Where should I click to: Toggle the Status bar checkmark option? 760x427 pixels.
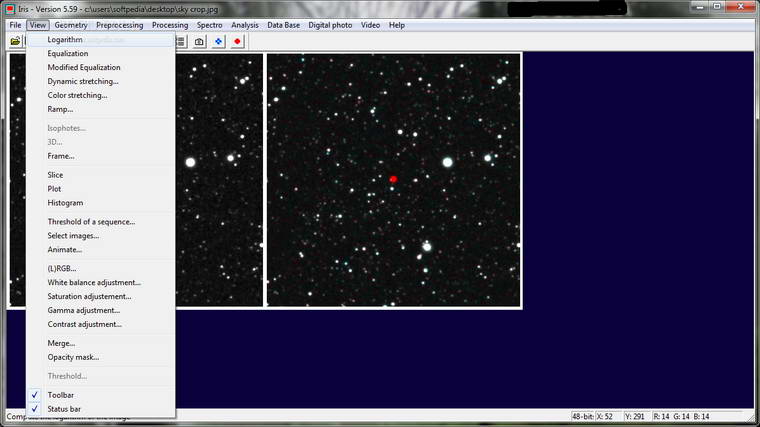point(101,410)
